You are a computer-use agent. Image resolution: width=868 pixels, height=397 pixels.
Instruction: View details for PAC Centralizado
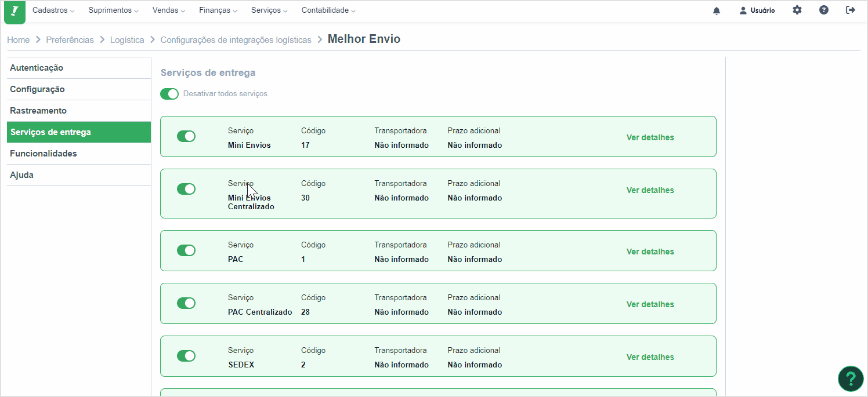point(650,304)
